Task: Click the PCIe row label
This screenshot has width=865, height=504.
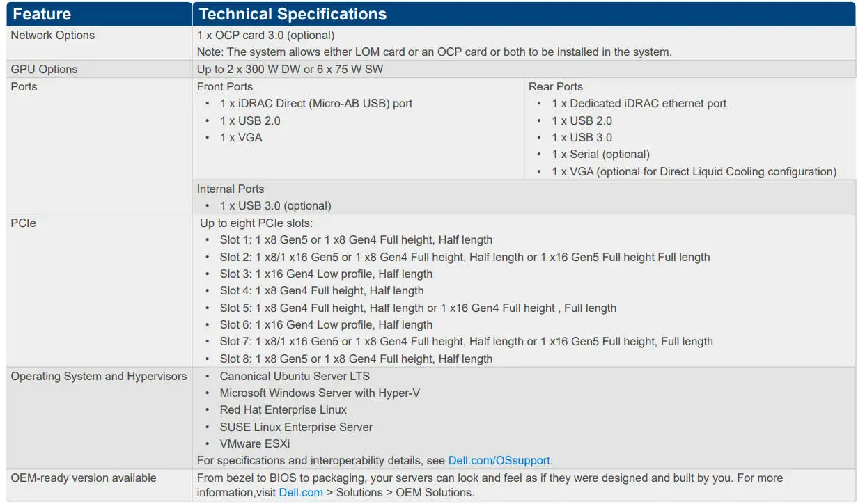Action: click(24, 223)
